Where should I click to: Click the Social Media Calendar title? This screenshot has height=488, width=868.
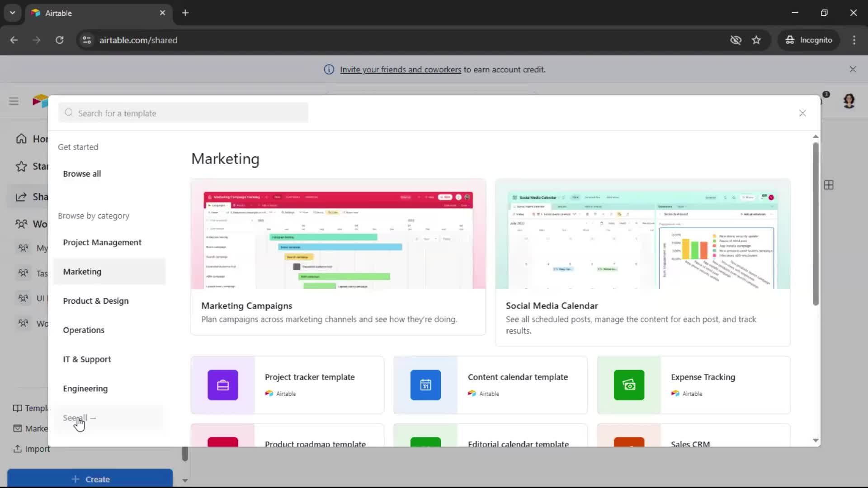[x=552, y=306]
